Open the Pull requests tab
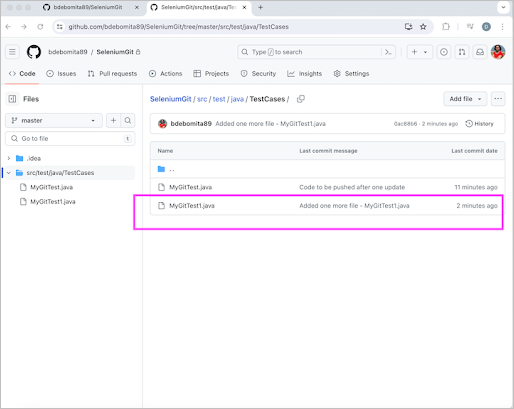The image size is (514, 409). (112, 74)
